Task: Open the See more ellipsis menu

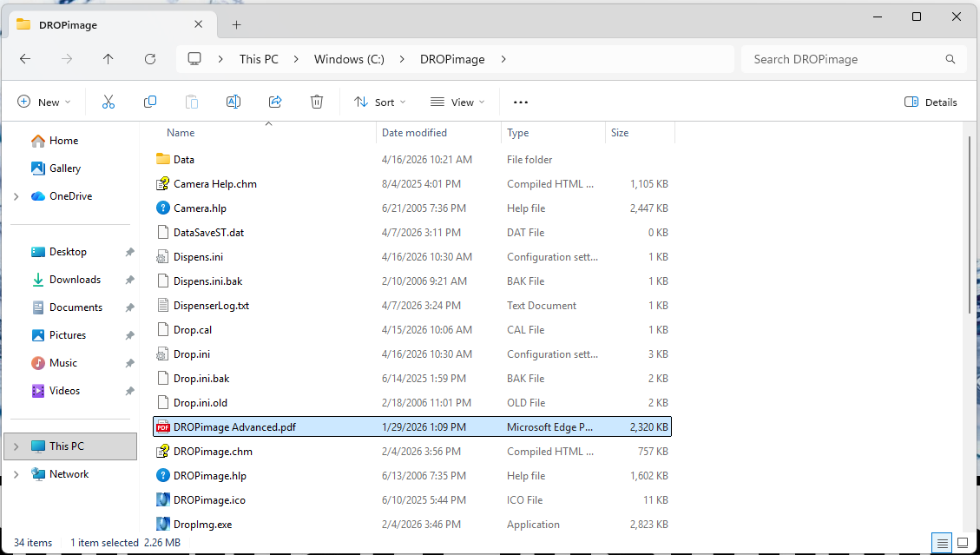Action: tap(521, 102)
